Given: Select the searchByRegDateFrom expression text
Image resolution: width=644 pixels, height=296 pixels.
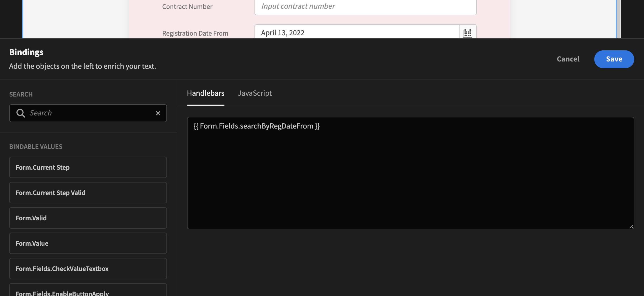Looking at the screenshot, I should tap(256, 126).
